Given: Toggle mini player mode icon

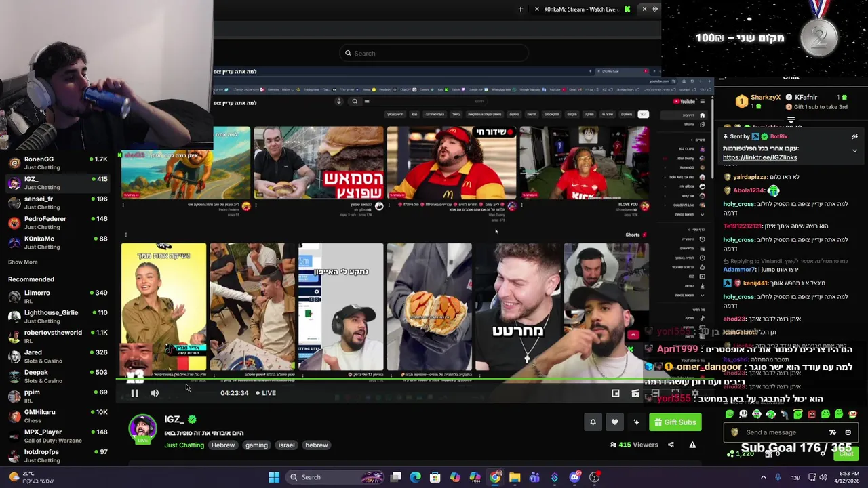Looking at the screenshot, I should [x=616, y=393].
